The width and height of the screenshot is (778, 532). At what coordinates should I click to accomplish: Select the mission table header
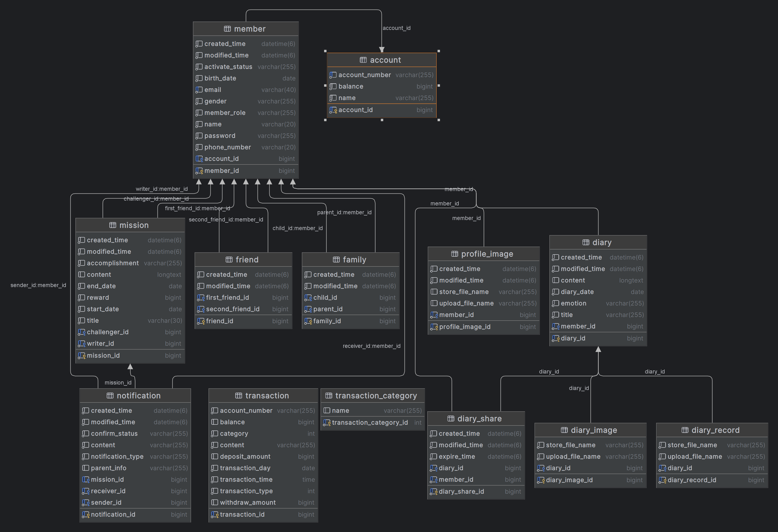130,225
